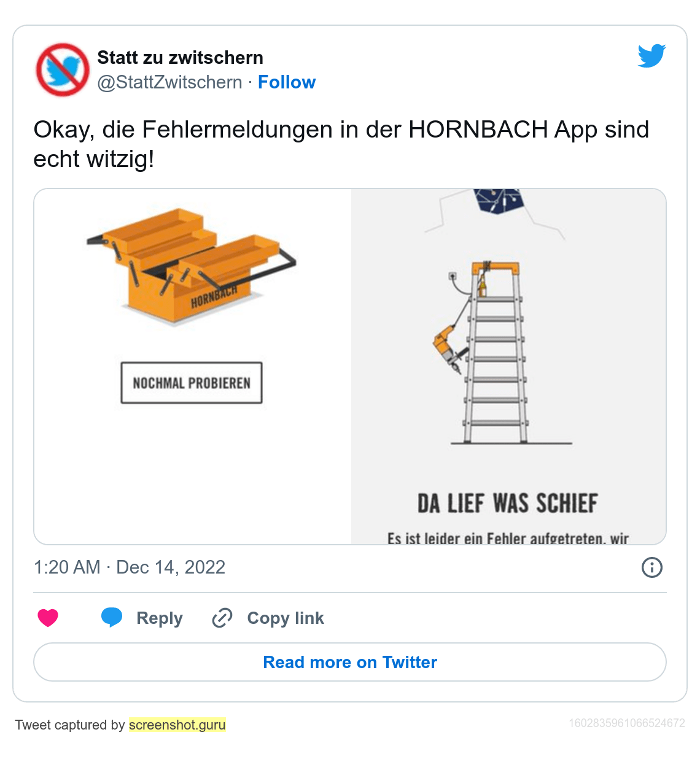The height and width of the screenshot is (759, 700).
Task: Click the NOCHMAL PROBIEREN button in image
Action: pyautogui.click(x=192, y=383)
